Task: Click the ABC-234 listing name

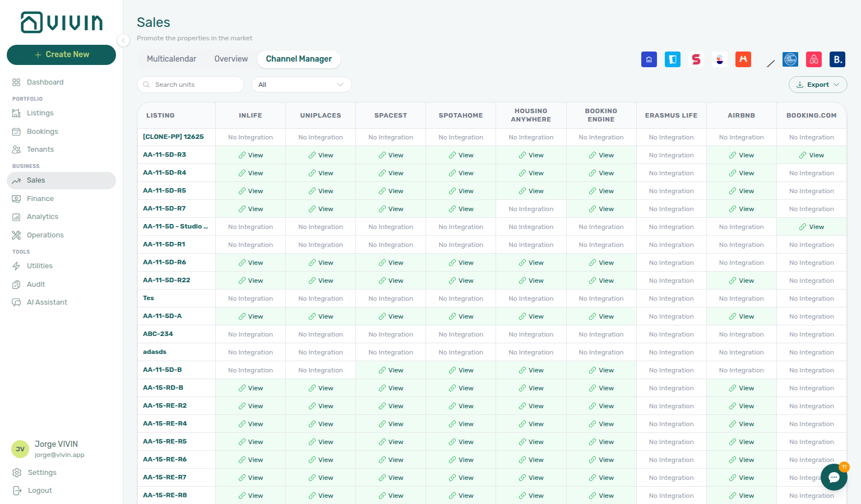Action: (x=158, y=334)
